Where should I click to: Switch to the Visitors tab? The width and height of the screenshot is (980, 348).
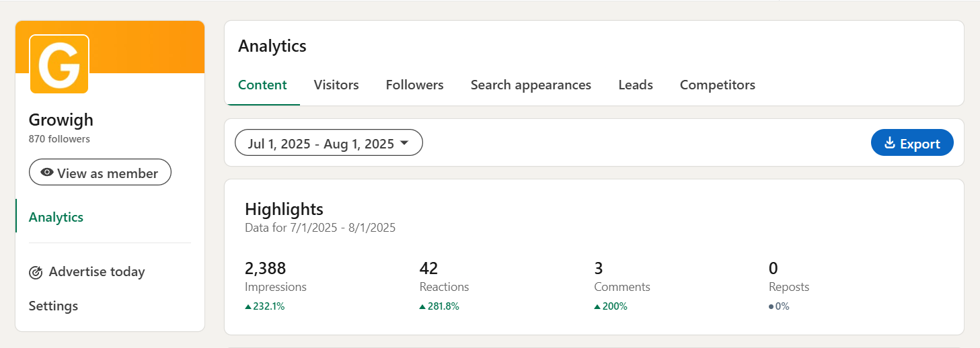coord(336,85)
